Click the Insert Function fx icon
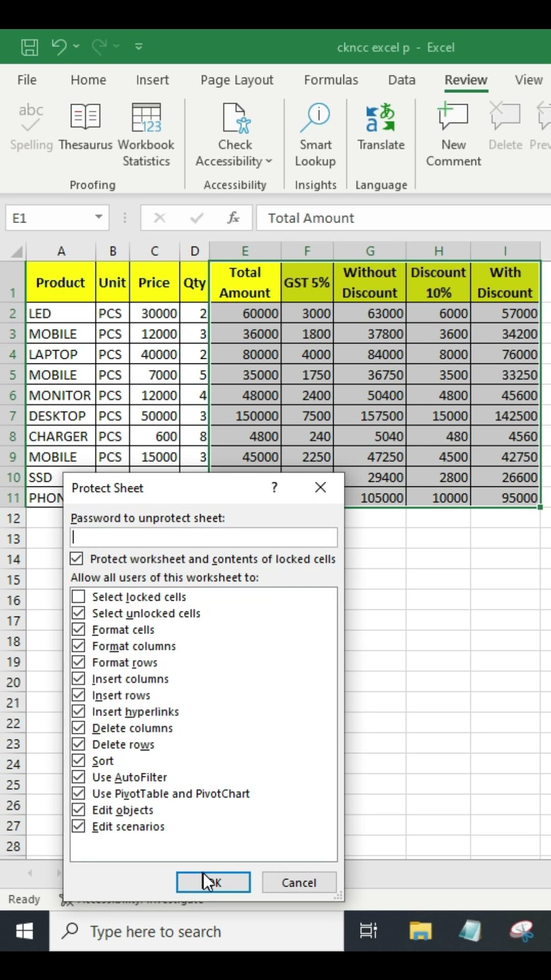 (233, 218)
